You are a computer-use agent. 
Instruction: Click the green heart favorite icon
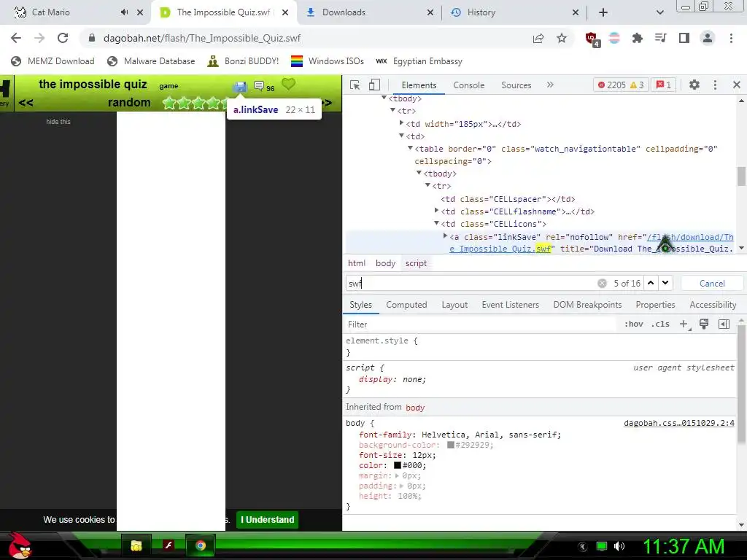click(x=288, y=85)
